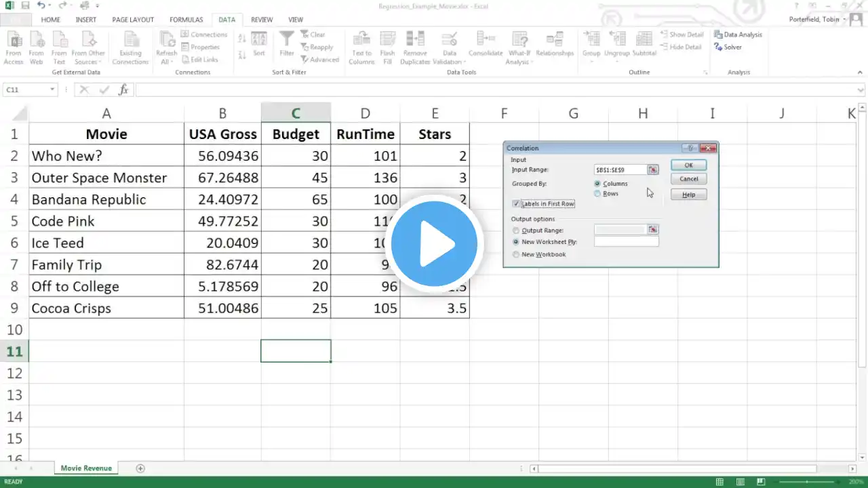Choose the New Workbook radio option

click(x=517, y=255)
